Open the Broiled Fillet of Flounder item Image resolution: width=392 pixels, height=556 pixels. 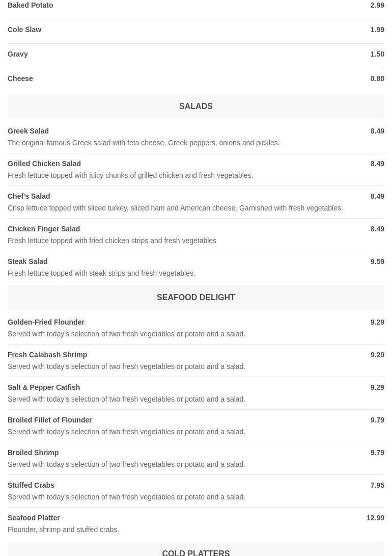(x=50, y=420)
